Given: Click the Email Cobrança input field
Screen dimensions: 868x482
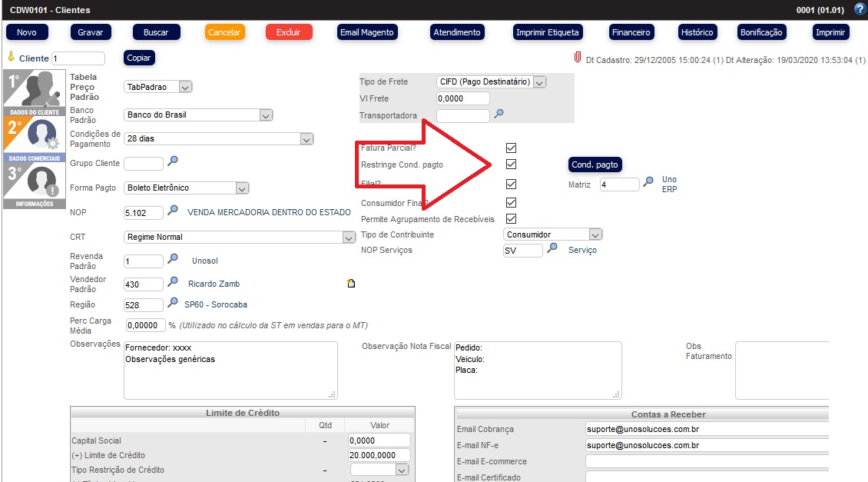Looking at the screenshot, I should pyautogui.click(x=707, y=429).
